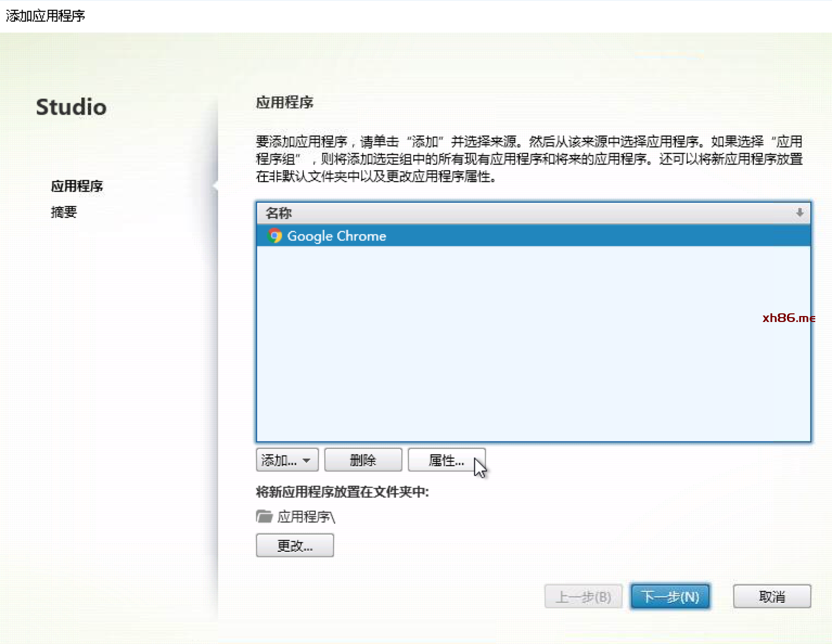
Task: Click the 添加应用程序 window title
Action: tap(46, 16)
